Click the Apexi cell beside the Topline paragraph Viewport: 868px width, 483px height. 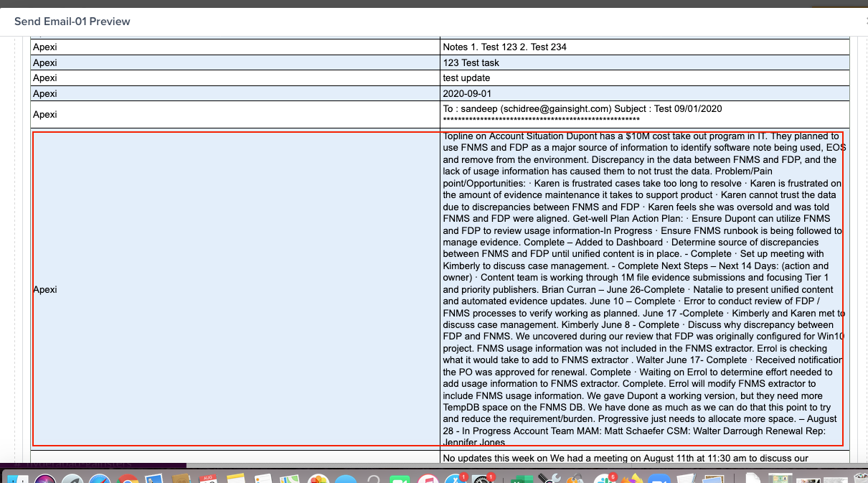coord(235,289)
